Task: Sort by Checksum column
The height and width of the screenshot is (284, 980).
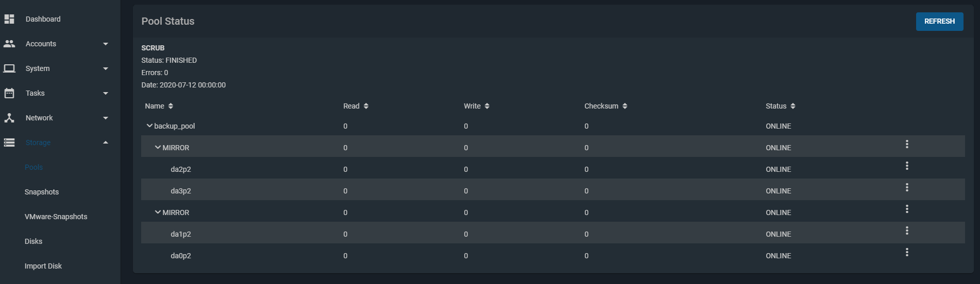Action: pyautogui.click(x=605, y=106)
